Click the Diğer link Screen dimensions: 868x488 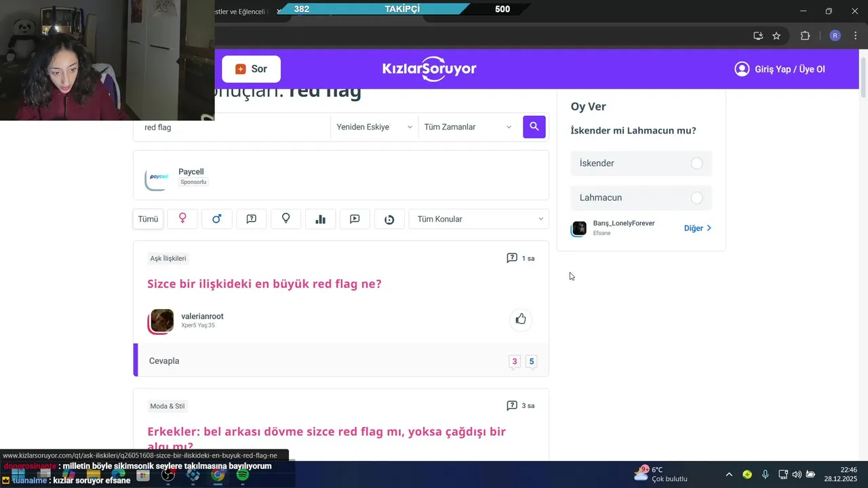click(697, 228)
